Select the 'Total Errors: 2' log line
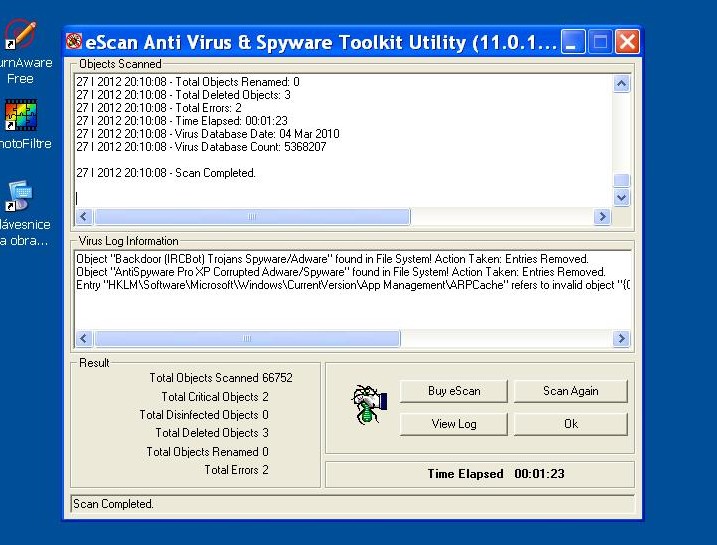The width and height of the screenshot is (717, 545). coord(159,108)
